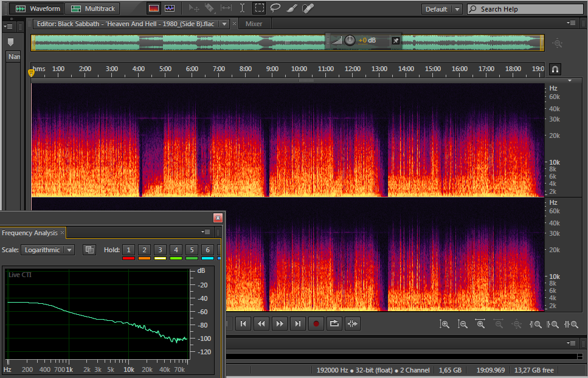Toggle spectral frequency display
The height and width of the screenshot is (378, 588).
coord(153,9)
